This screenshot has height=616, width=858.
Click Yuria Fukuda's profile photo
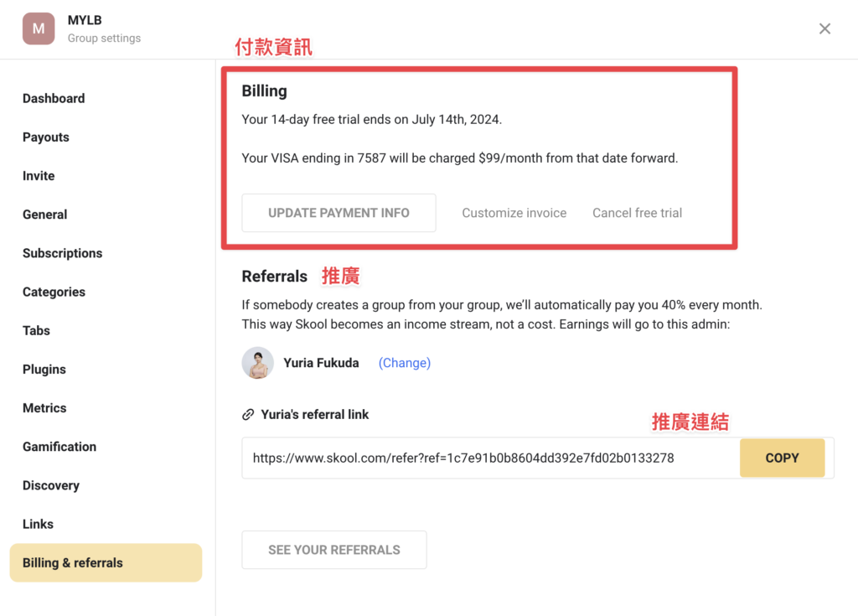click(x=258, y=363)
